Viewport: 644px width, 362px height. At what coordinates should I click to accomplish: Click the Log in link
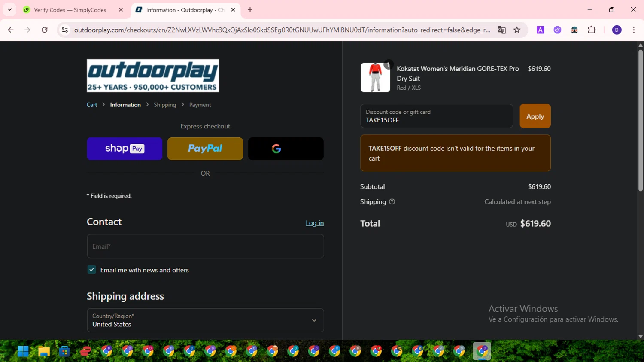coord(315,223)
